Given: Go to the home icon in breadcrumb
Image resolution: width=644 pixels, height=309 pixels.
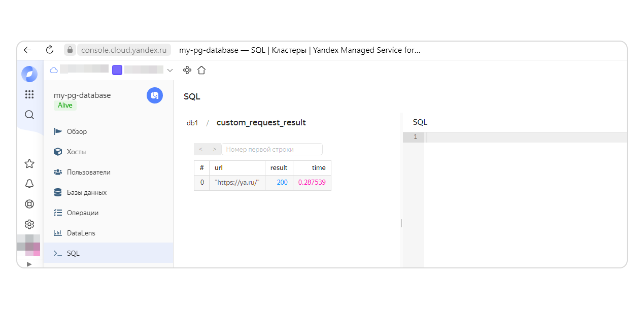Looking at the screenshot, I should pos(201,70).
